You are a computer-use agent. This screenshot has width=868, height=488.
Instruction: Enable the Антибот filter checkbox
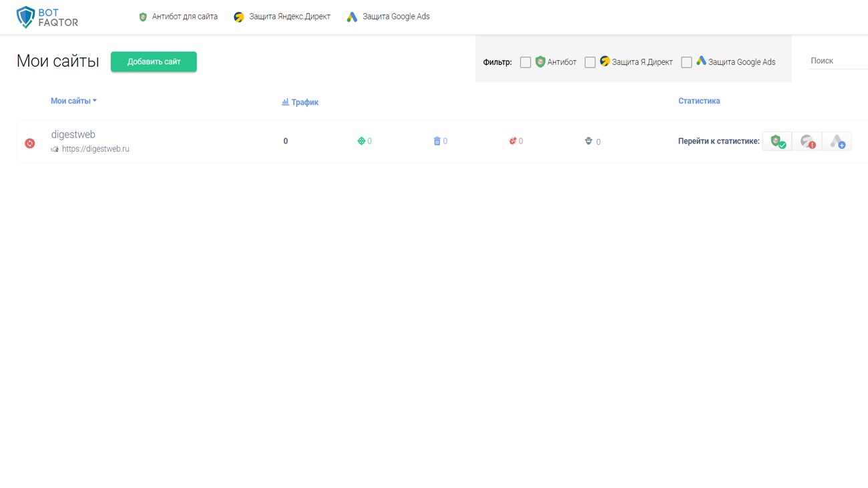525,62
